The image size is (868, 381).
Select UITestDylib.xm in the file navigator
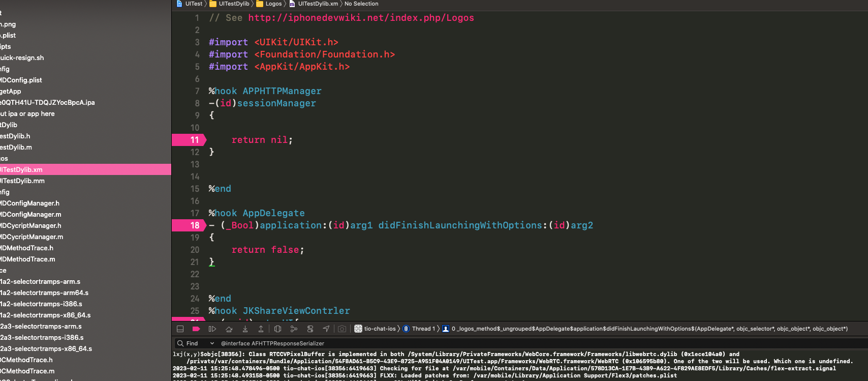(85, 169)
